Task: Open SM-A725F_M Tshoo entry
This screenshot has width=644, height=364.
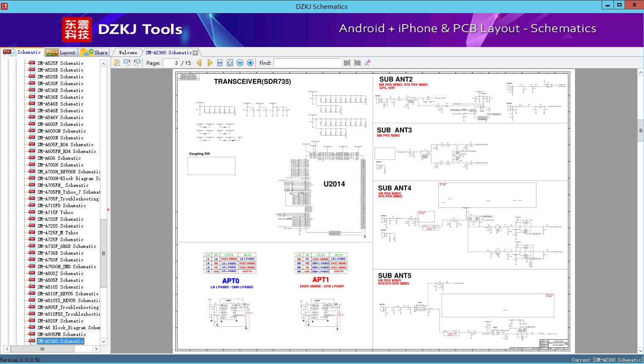Action: tap(58, 233)
